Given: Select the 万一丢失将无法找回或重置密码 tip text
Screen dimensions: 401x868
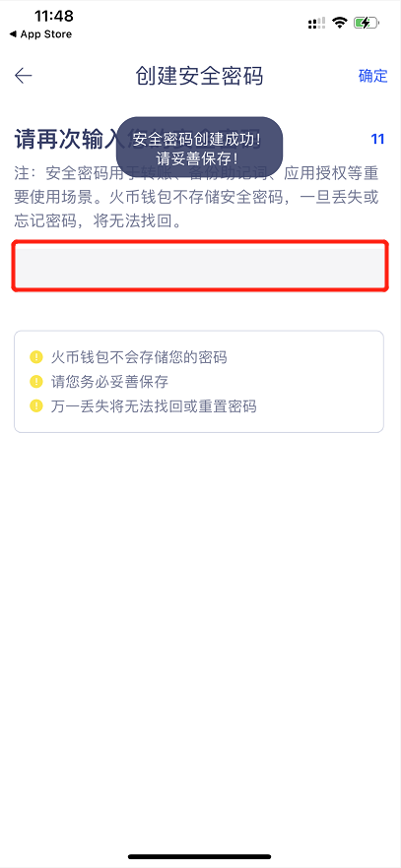Looking at the screenshot, I should (x=154, y=406).
